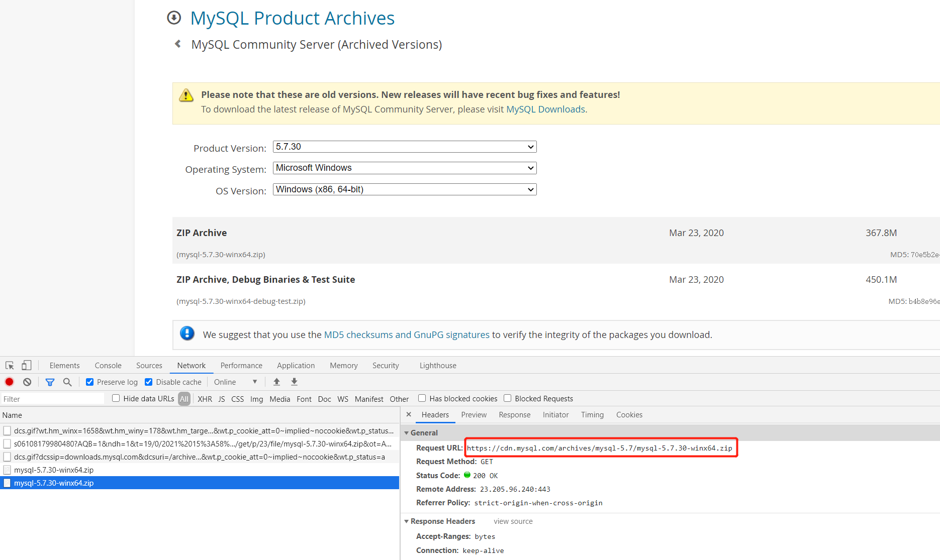Open network search magnifier
The image size is (940, 560).
click(67, 382)
